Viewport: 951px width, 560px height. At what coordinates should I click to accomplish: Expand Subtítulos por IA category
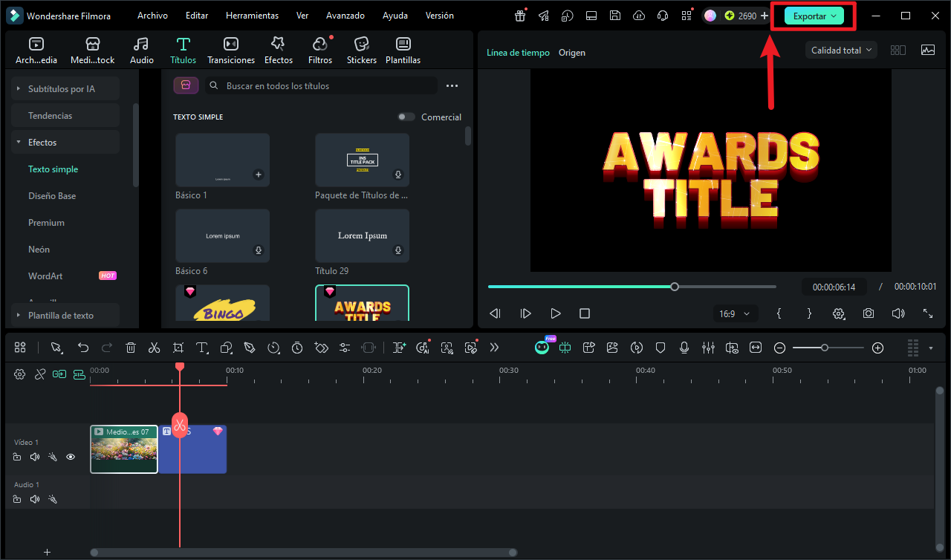tap(65, 88)
